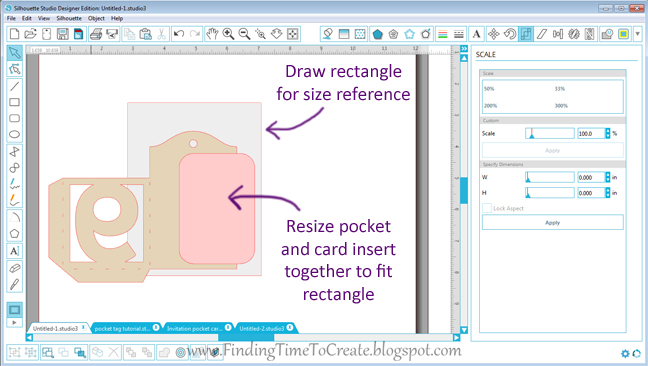Undo the last action
This screenshot has width=648, height=366.
(x=179, y=34)
